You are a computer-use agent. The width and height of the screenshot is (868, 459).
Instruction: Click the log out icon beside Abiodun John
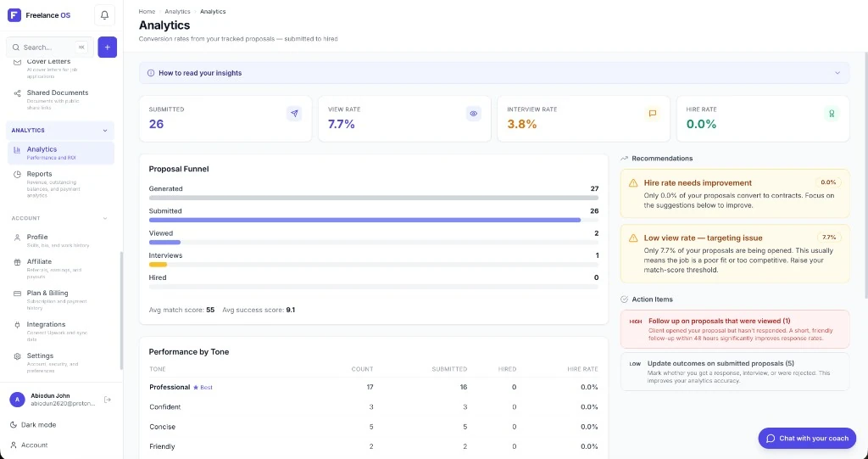[x=108, y=400]
